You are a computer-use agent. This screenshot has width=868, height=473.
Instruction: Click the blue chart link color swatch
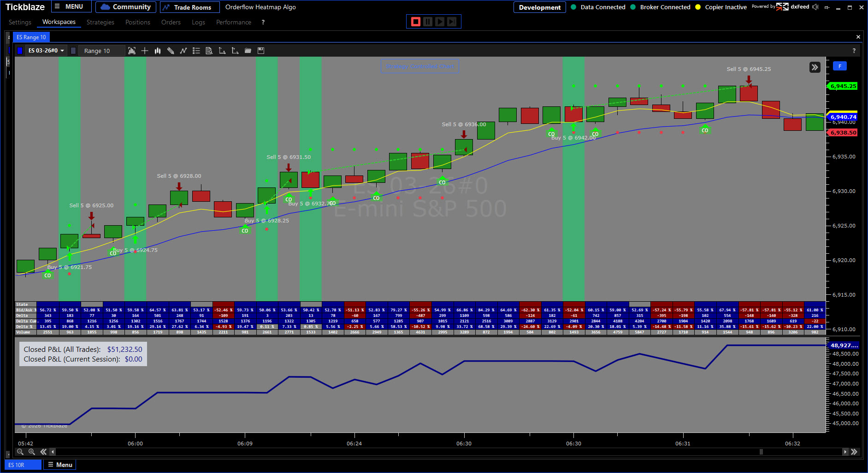[x=20, y=51]
